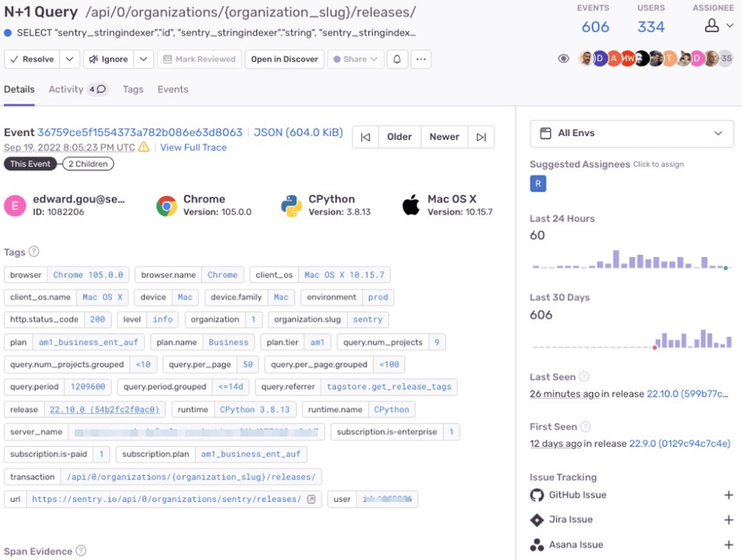This screenshot has height=560, width=742.
Task: Click the Ignore button
Action: (x=108, y=59)
